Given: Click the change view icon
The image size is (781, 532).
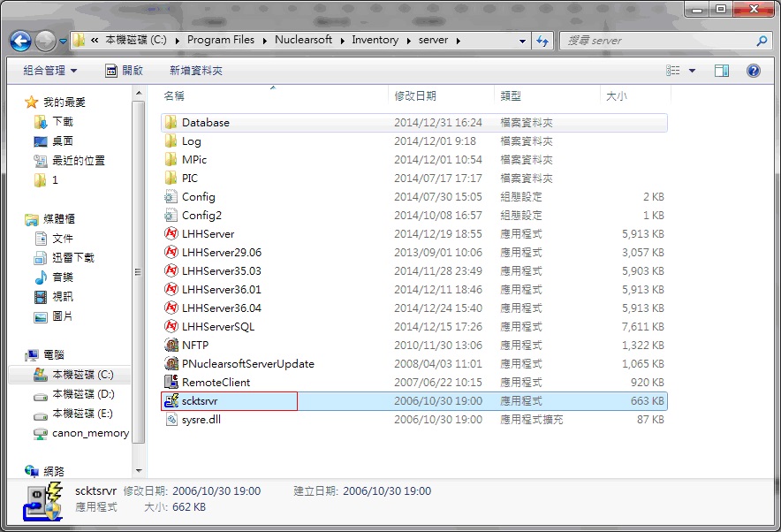Looking at the screenshot, I should (673, 71).
